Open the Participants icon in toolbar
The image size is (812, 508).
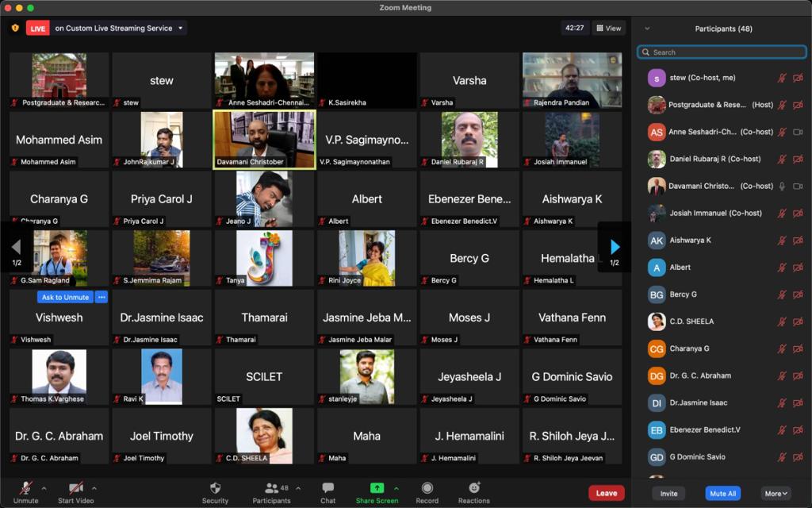271,488
